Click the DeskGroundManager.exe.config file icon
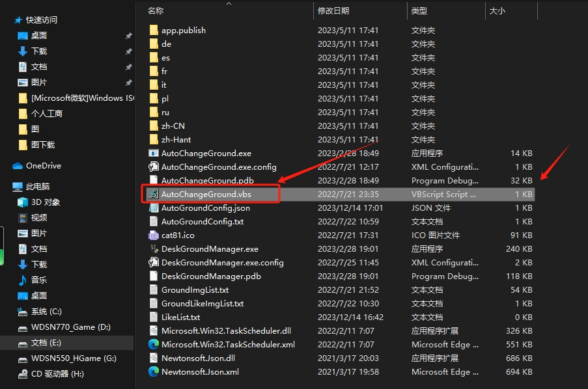 tap(154, 262)
